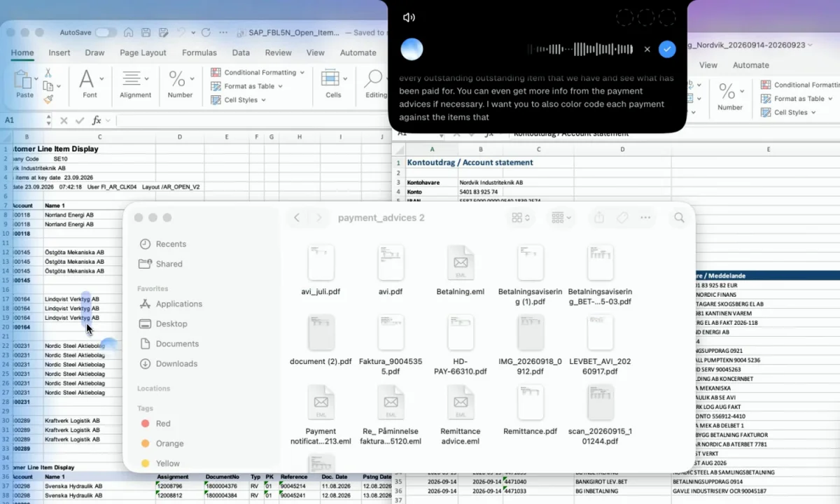Image resolution: width=840 pixels, height=504 pixels.
Task: Switch to the Draw ribbon tab
Action: tap(94, 52)
